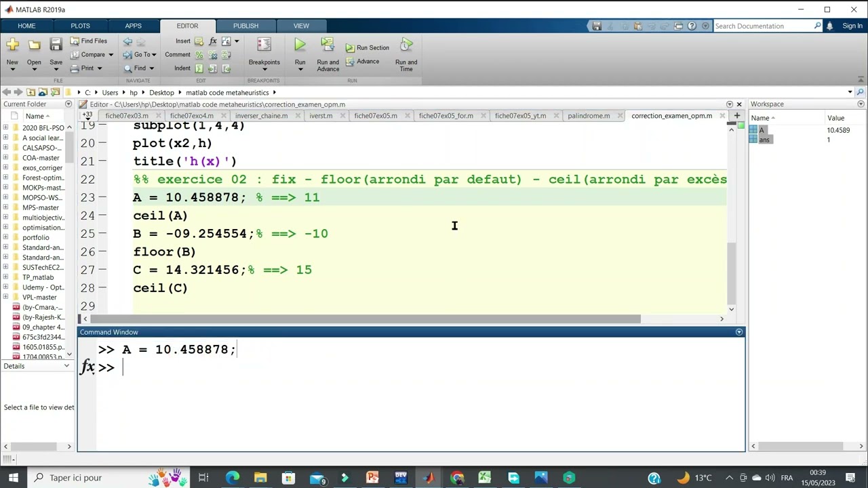Open the Find dropdown

[151, 68]
